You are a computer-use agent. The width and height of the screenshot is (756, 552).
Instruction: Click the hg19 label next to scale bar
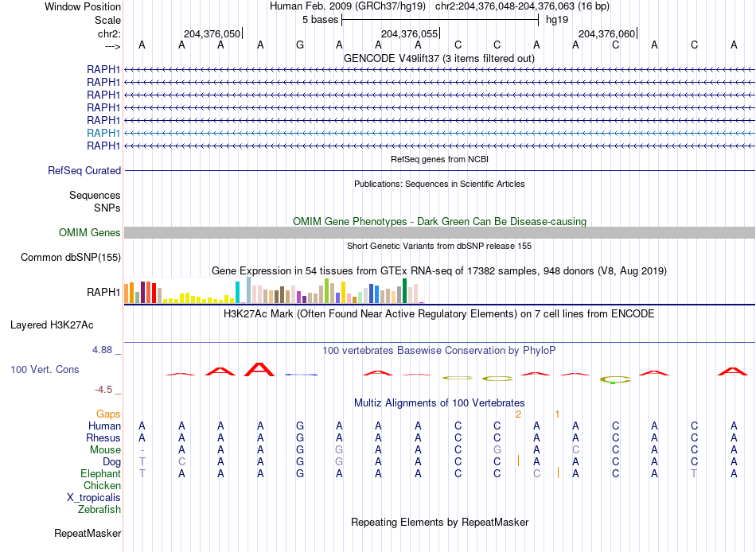pyautogui.click(x=557, y=20)
